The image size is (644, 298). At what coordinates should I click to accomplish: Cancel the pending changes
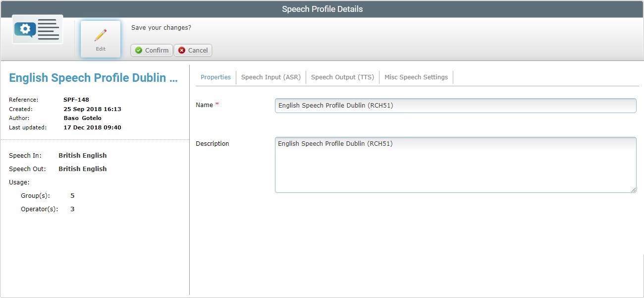[x=193, y=50]
